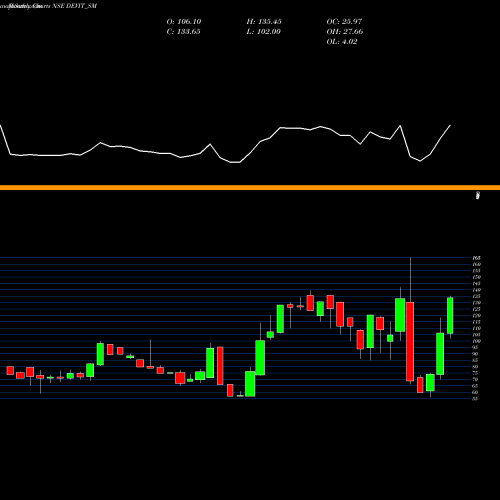Click the OH: 27.66 reading
Screen dimensions: 500x500
345,32
